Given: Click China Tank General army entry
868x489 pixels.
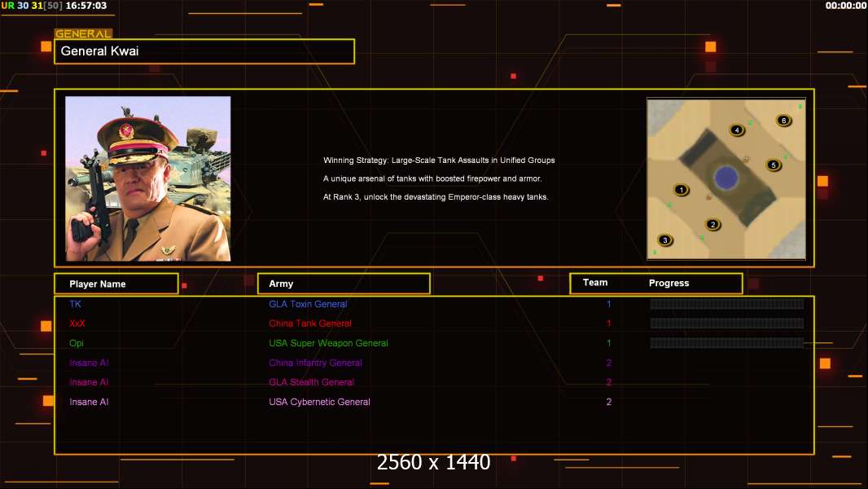Looking at the screenshot, I should pos(310,324).
